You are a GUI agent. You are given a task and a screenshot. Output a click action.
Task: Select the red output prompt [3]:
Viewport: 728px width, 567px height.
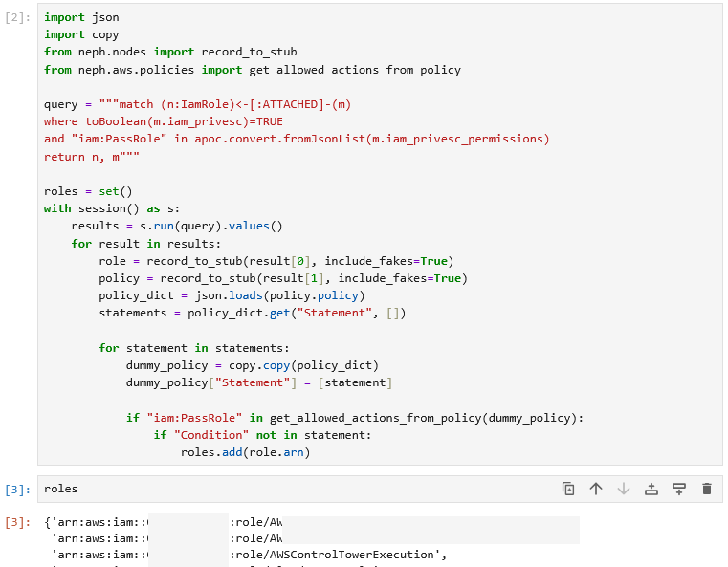click(17, 522)
